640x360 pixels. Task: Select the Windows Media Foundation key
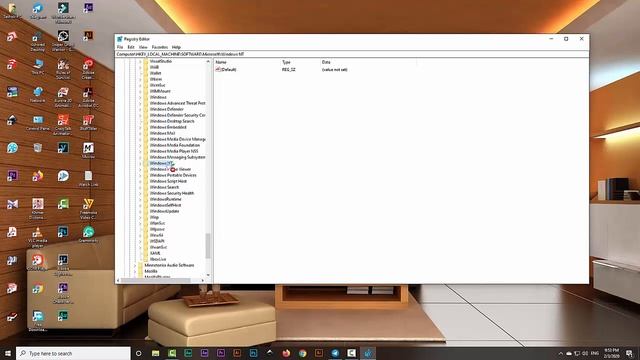(175, 145)
